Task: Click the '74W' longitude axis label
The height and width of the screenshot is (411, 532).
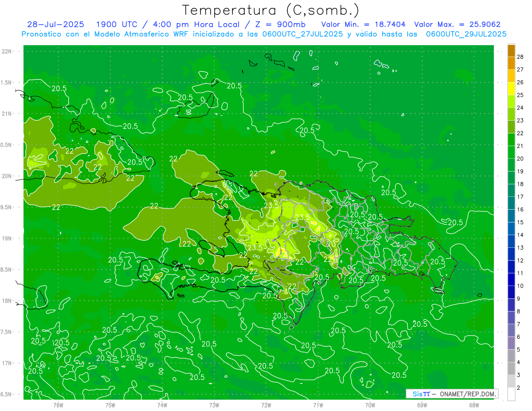Action: coord(162,405)
